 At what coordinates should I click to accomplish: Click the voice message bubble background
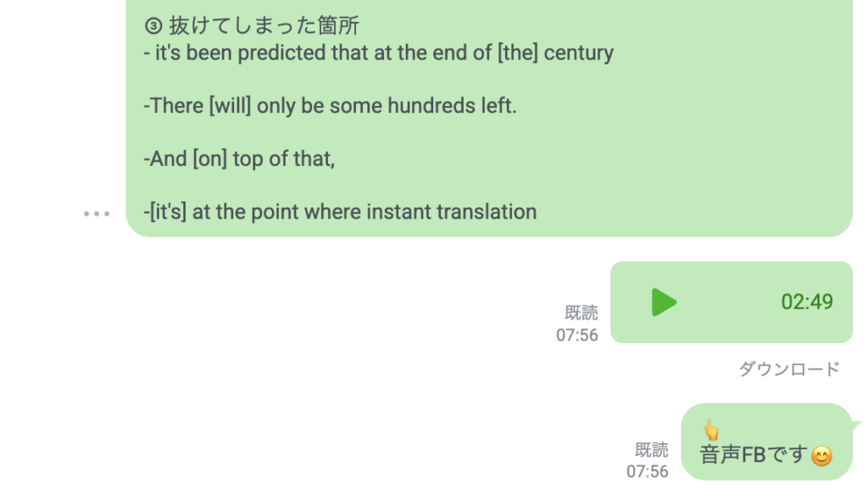pyautogui.click(x=731, y=303)
